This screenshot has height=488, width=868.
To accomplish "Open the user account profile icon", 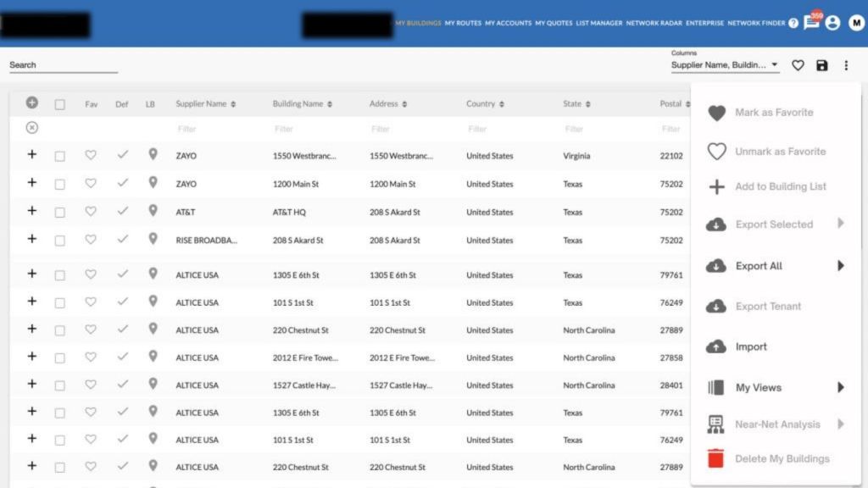I will pyautogui.click(x=832, y=23).
